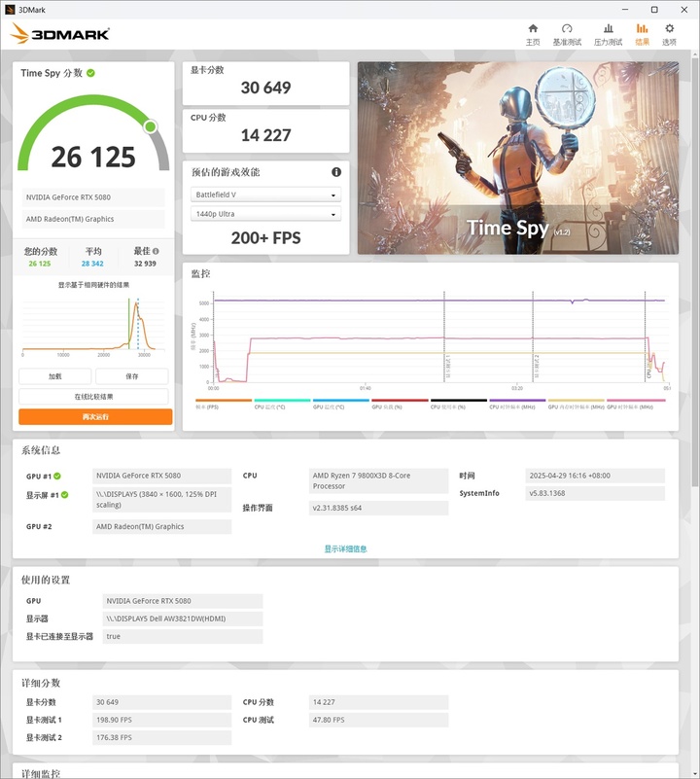
Task: Click the 'true' connected-display value
Action: (183, 636)
